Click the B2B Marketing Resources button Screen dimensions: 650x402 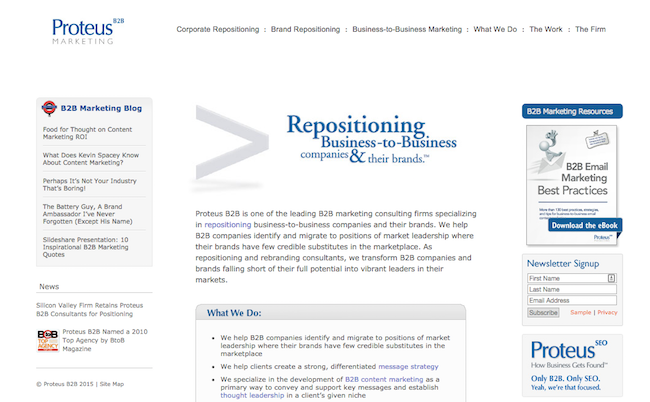click(572, 111)
